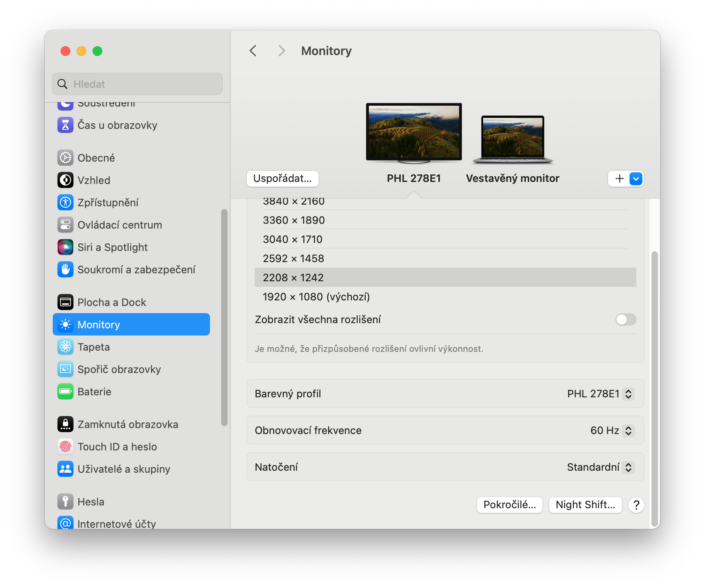The height and width of the screenshot is (588, 705).
Task: Expand the add display blue chevron
Action: pos(636,179)
